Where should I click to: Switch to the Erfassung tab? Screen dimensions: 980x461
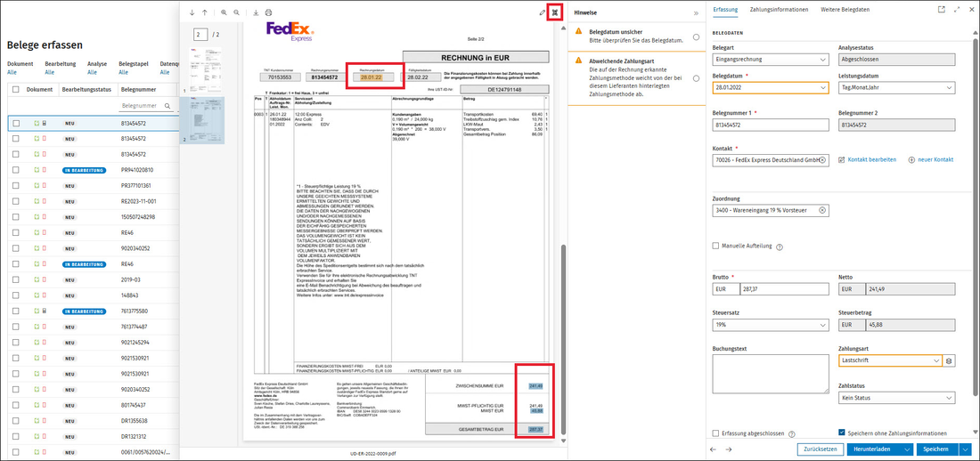coord(725,10)
